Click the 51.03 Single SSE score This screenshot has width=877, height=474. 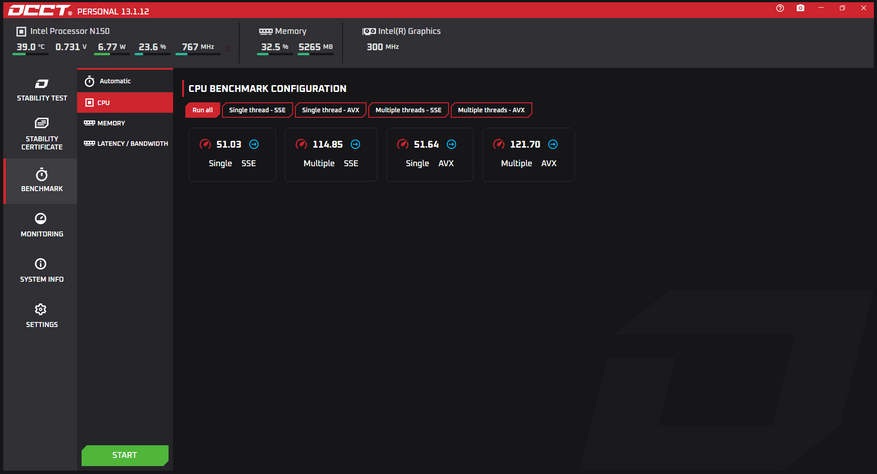(229, 144)
